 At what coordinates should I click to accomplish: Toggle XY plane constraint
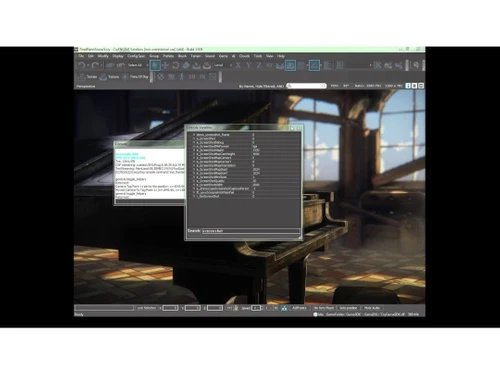(x=269, y=65)
